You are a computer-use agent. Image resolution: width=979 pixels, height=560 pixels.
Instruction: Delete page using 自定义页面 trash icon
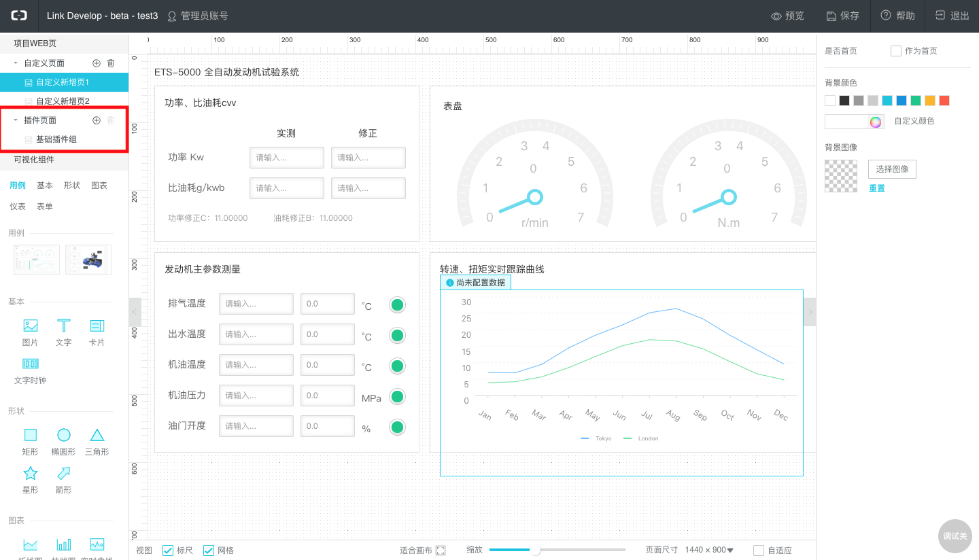coord(111,63)
